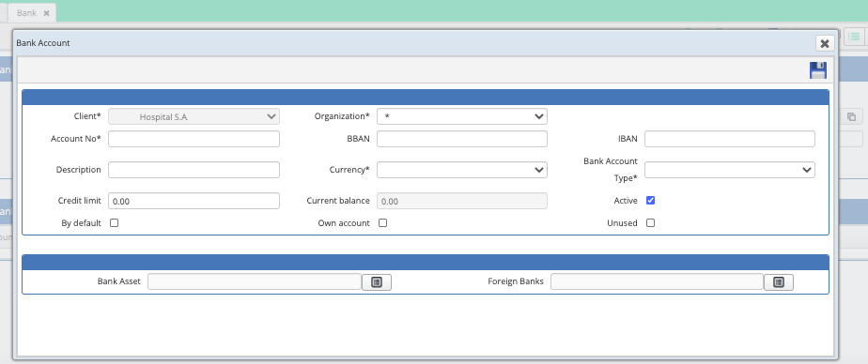Close the Bank Account dialog
This screenshot has height=364, width=868.
824,44
